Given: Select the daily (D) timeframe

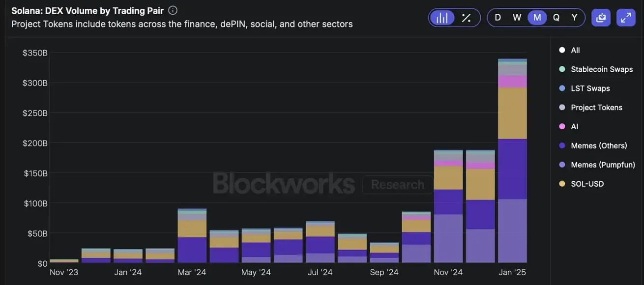Looking at the screenshot, I should (498, 18).
